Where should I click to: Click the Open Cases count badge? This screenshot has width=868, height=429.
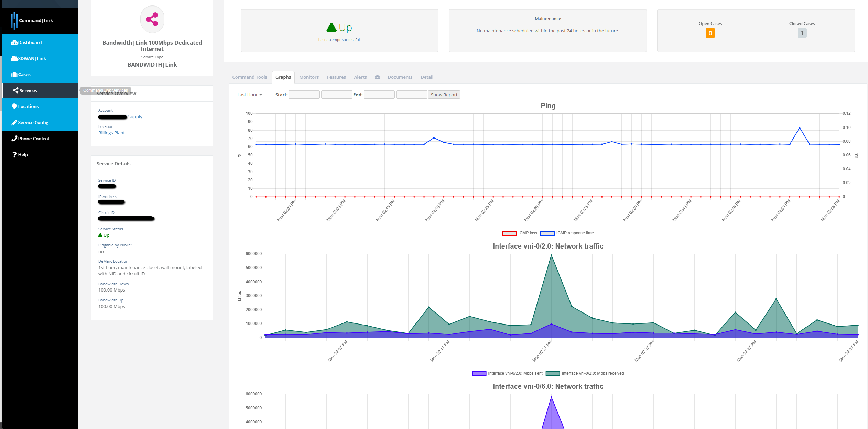710,33
